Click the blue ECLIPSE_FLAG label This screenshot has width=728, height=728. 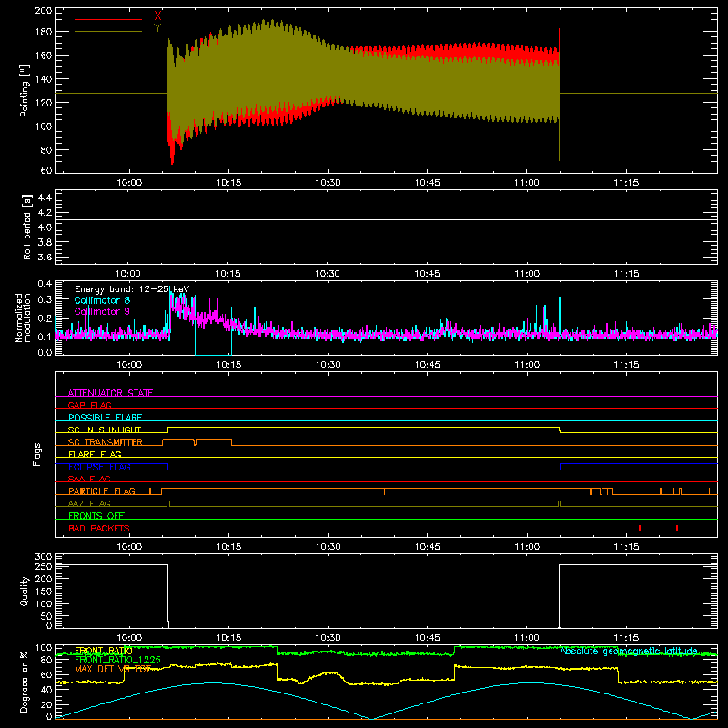click(x=99, y=467)
